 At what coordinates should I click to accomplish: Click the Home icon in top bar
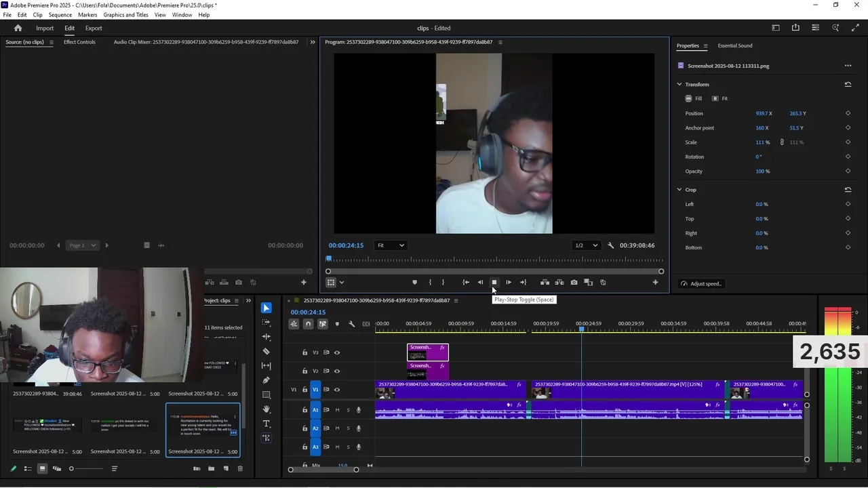pyautogui.click(x=18, y=28)
